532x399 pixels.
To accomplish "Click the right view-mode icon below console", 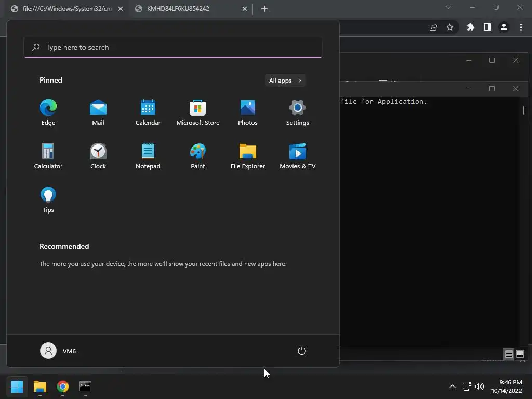I will tap(520, 354).
